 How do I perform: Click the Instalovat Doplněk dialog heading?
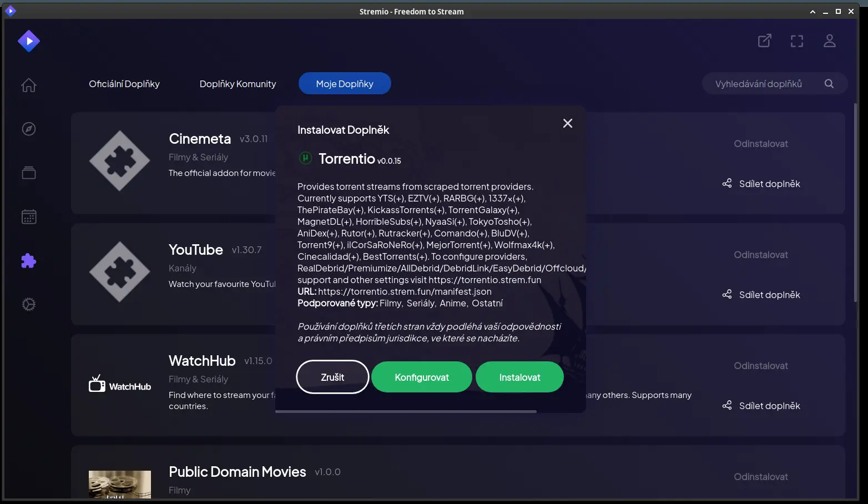coord(343,130)
